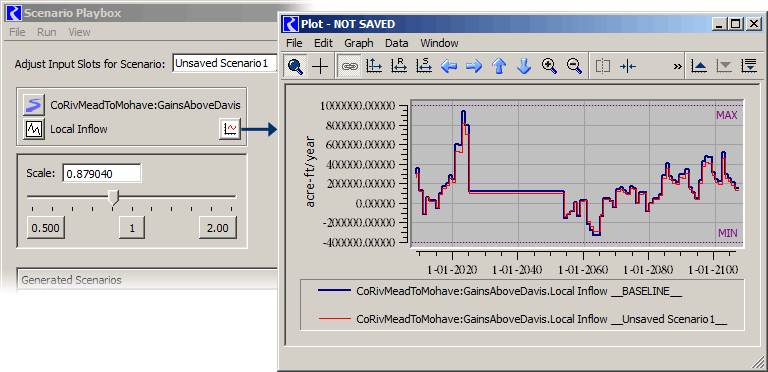Set scale to 2.00 button
The height and width of the screenshot is (372, 768).
(x=218, y=228)
